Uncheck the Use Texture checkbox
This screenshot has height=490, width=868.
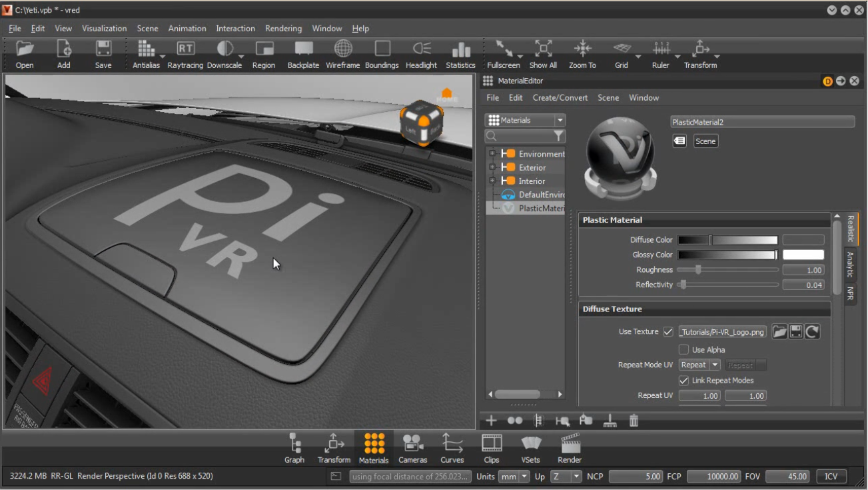(668, 331)
